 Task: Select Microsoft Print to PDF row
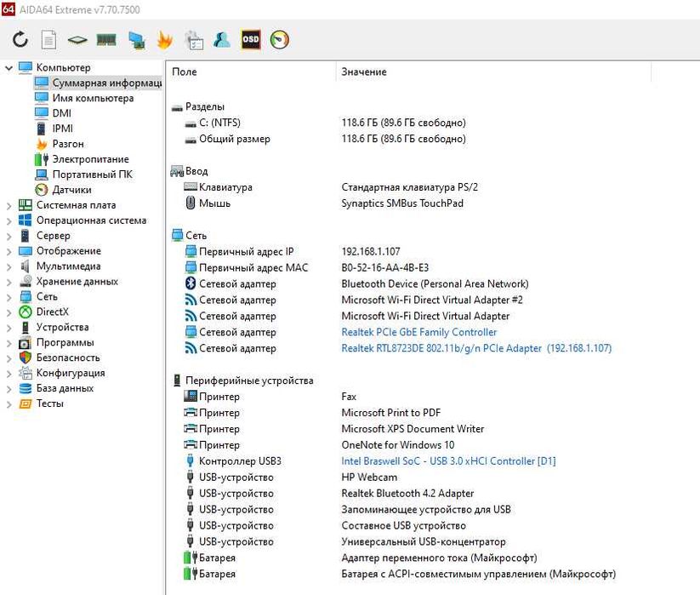[391, 412]
